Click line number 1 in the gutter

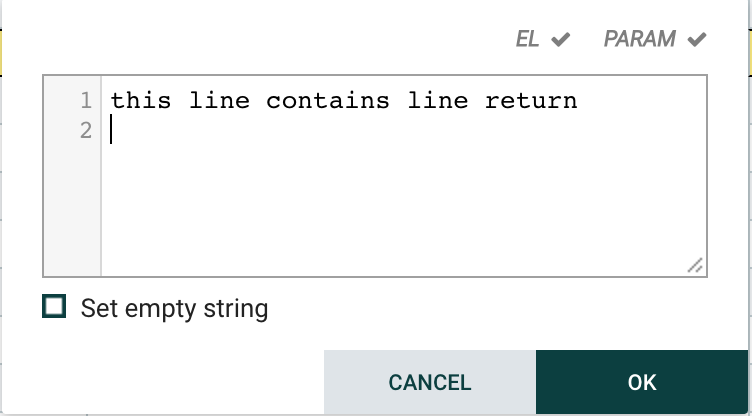[x=85, y=101]
